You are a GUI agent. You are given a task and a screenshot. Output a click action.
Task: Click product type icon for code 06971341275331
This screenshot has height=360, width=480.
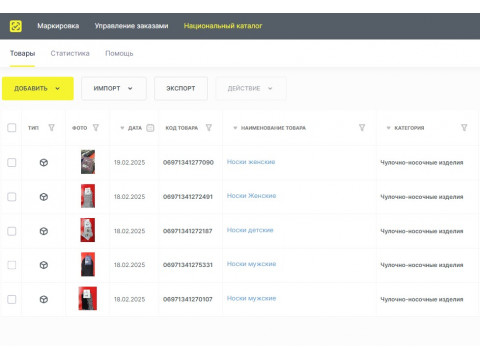(x=44, y=265)
